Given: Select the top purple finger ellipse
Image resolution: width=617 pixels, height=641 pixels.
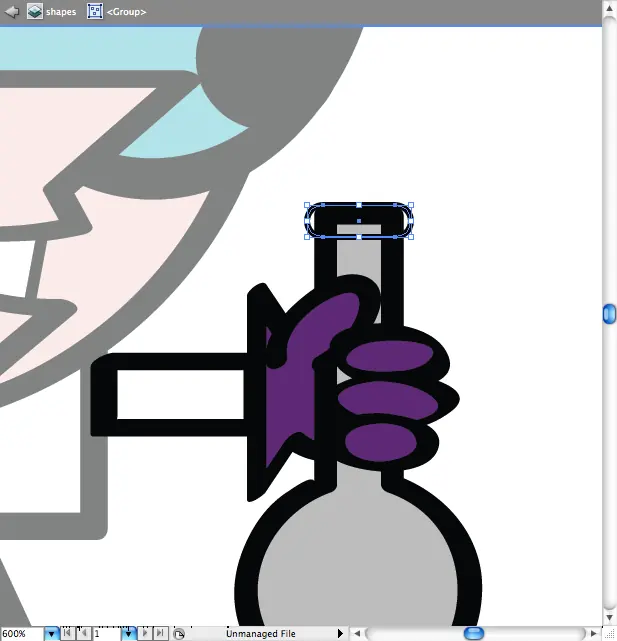Looking at the screenshot, I should tap(389, 356).
